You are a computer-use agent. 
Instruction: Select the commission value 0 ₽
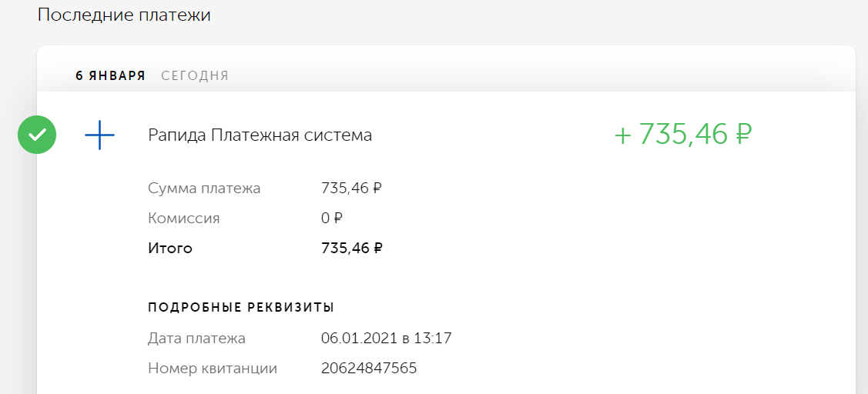tap(332, 219)
